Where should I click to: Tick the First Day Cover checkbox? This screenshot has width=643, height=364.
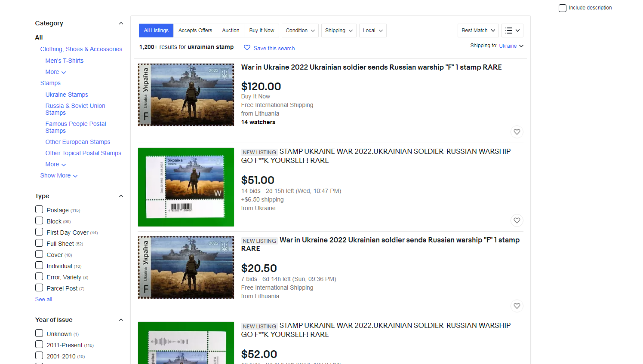pos(39,232)
